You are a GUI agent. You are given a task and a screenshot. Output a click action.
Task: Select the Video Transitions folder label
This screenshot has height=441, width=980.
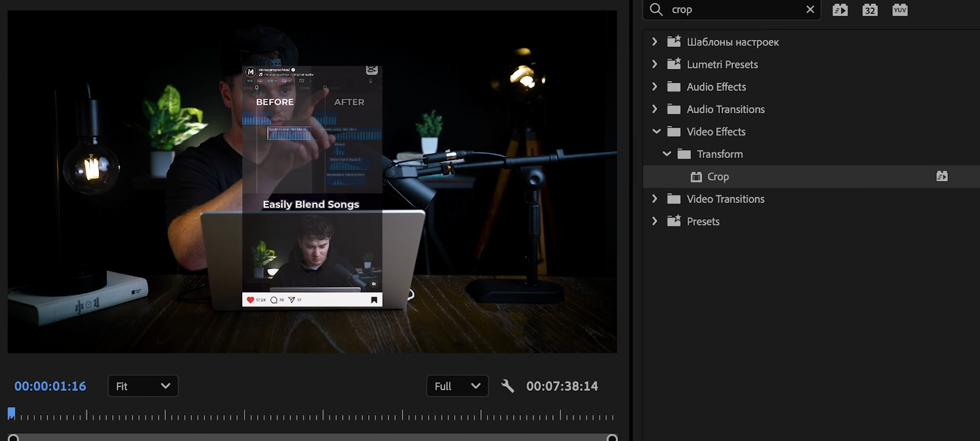point(726,199)
